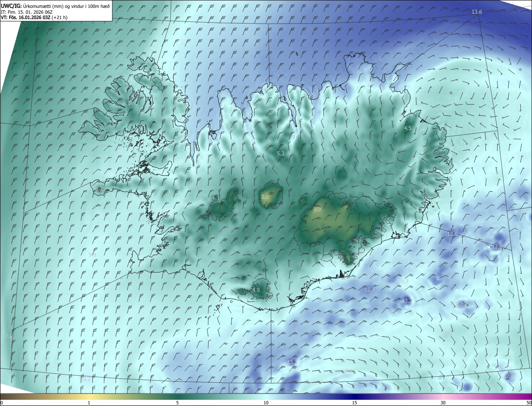Click the 12.6 value off the southeast coast
The height and width of the screenshot is (406, 532).
[452, 234]
